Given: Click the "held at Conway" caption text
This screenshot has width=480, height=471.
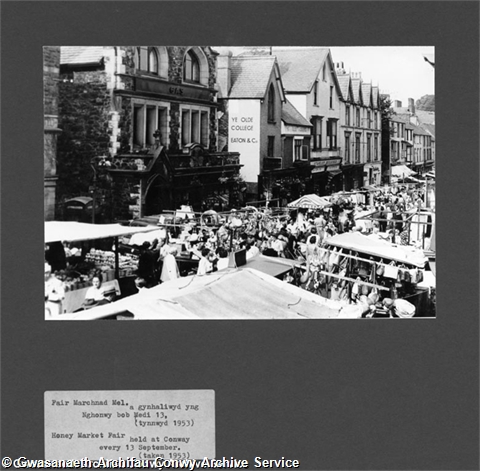Looking at the screenshot, I should [x=159, y=439].
